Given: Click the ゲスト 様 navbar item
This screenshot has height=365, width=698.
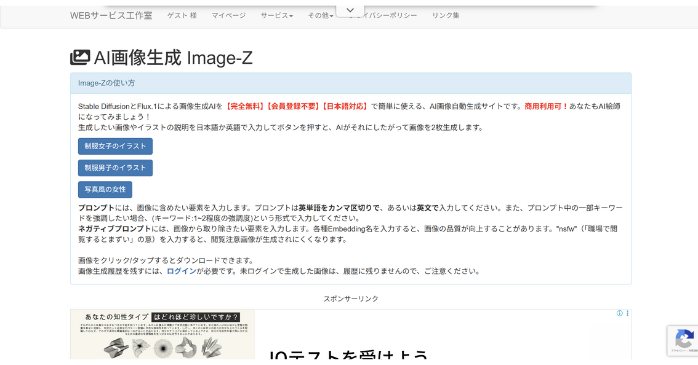Looking at the screenshot, I should [x=182, y=16].
